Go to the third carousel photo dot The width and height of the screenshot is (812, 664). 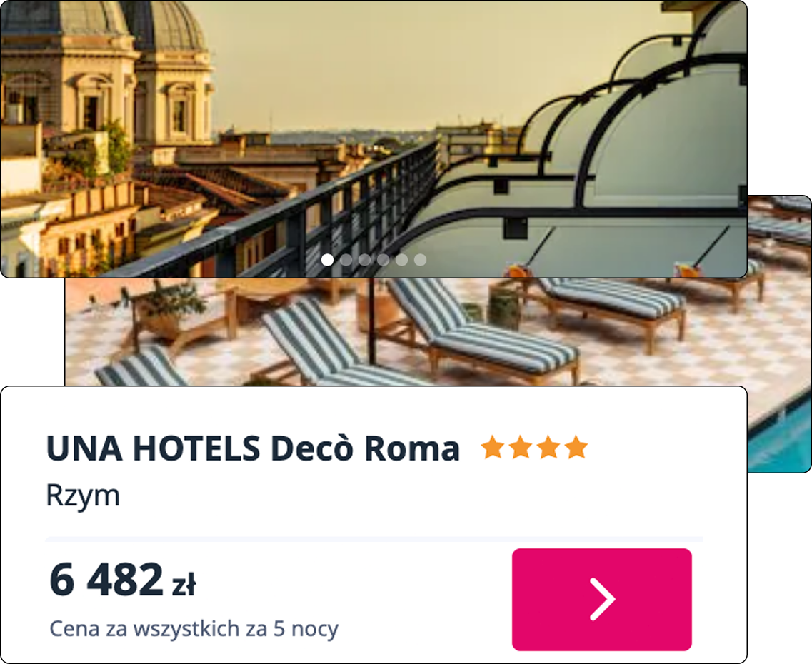point(364,260)
